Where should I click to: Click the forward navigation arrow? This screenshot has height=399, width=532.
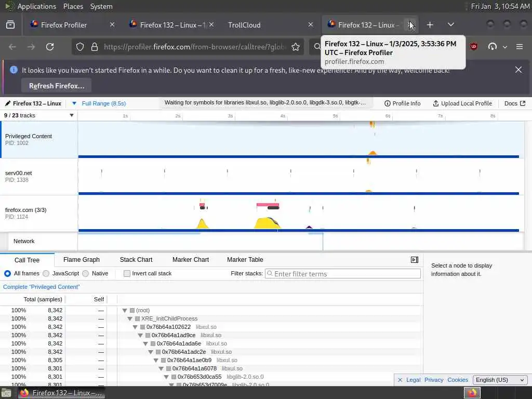tap(31, 47)
